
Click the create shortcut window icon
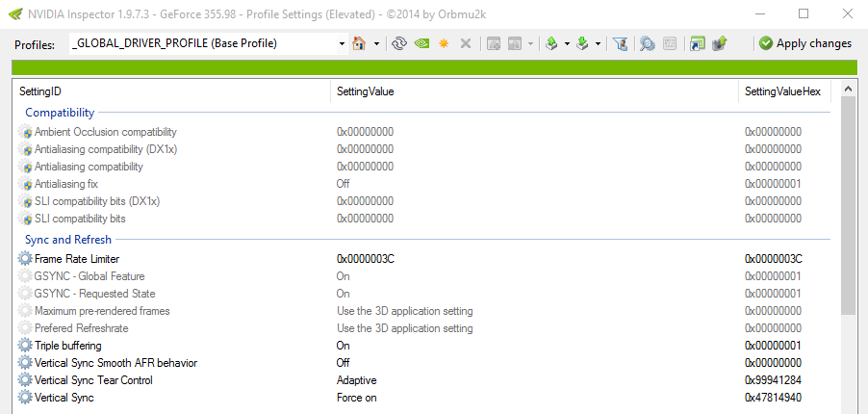coord(697,43)
